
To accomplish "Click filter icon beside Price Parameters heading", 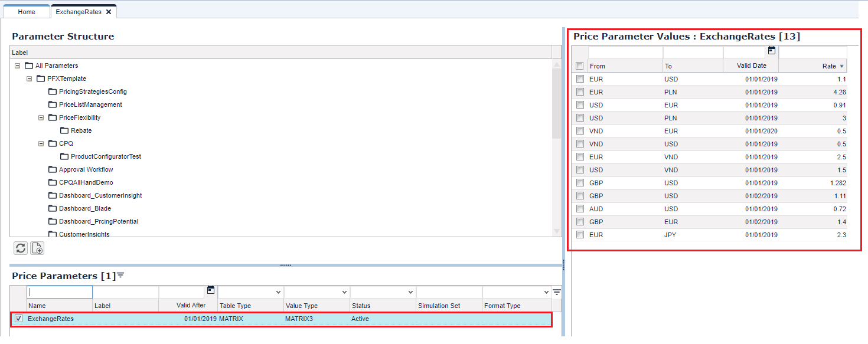I will [120, 276].
